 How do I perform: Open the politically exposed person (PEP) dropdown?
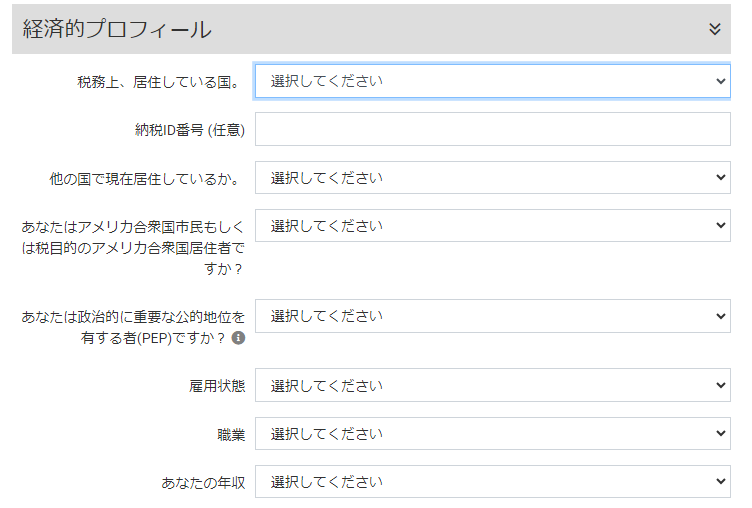point(493,316)
